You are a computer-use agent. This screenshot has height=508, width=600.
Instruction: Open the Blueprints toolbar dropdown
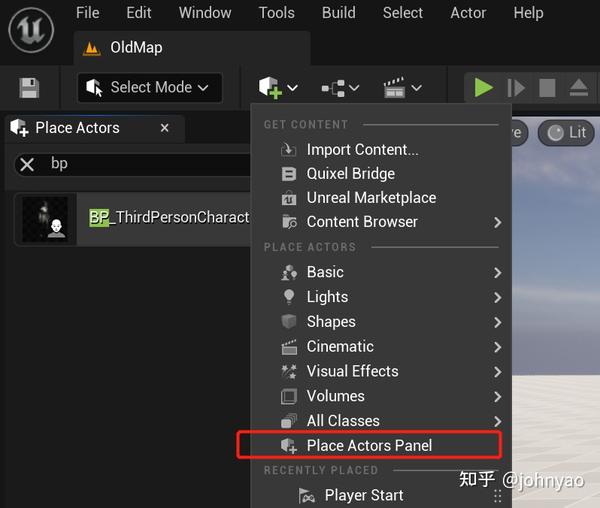point(340,88)
